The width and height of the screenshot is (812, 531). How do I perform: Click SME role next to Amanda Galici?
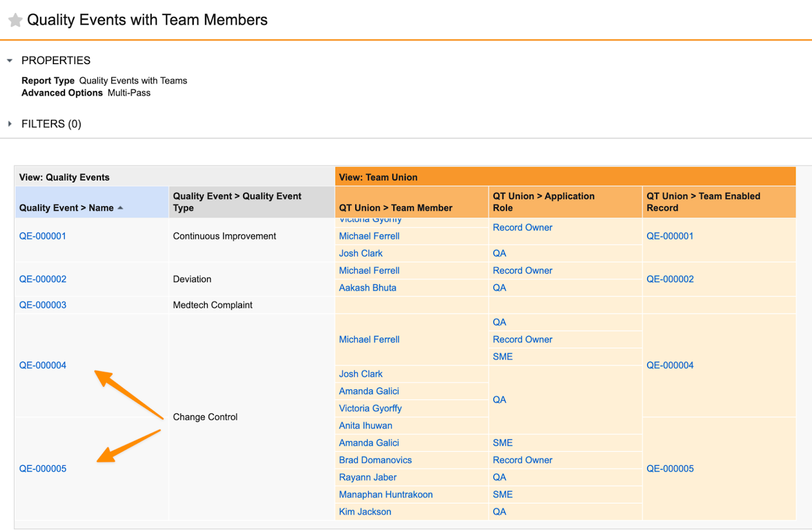point(502,443)
